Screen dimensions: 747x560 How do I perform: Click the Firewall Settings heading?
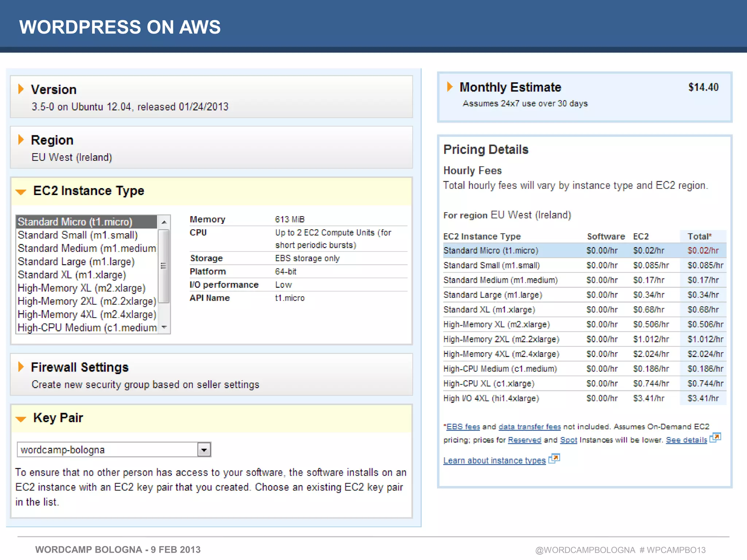[x=80, y=367]
